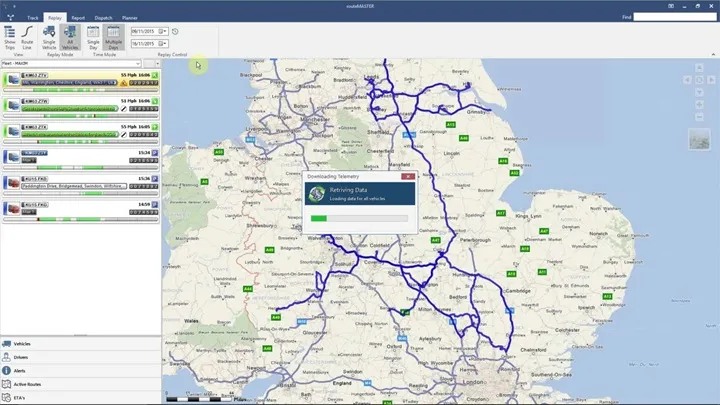Close the Downloading Telemetry dialog
Image resolution: width=720 pixels, height=405 pixels.
point(408,176)
